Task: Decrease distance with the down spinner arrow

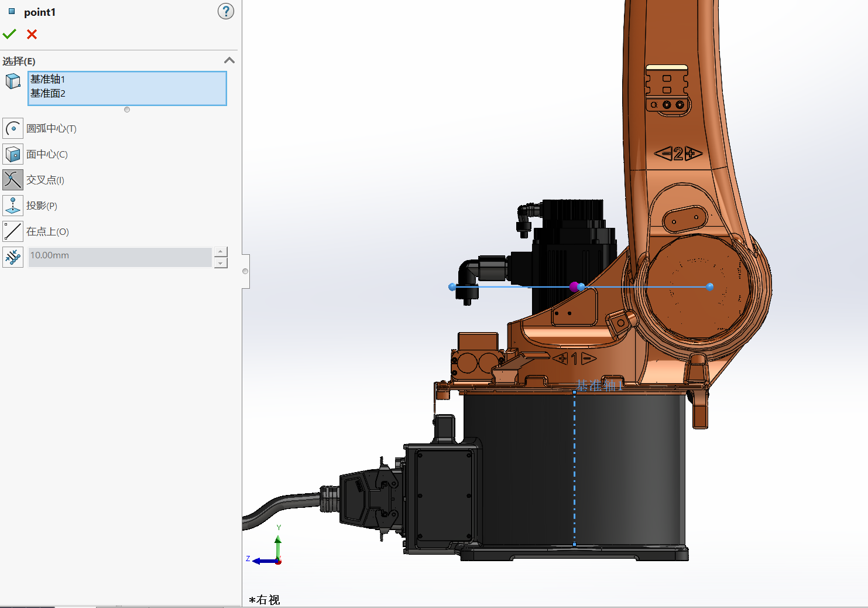Action: [x=221, y=263]
